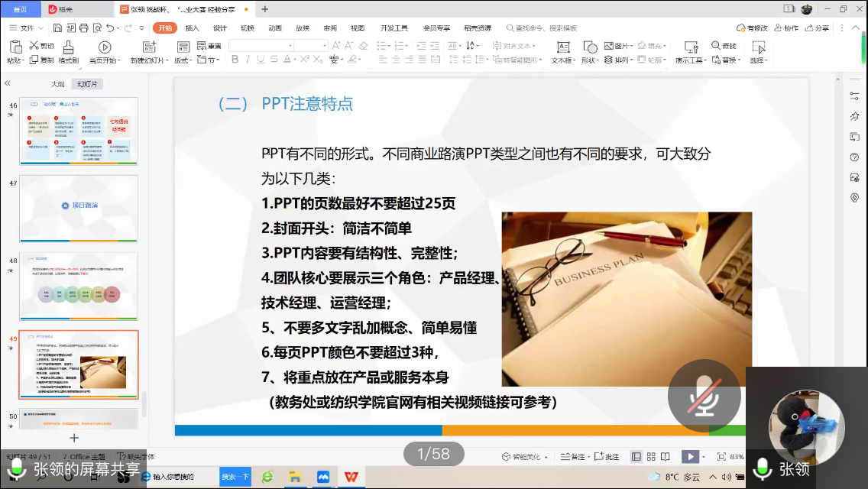Switch to slide sorter grid view
Viewport: 868px width, 489px height.
point(651,456)
